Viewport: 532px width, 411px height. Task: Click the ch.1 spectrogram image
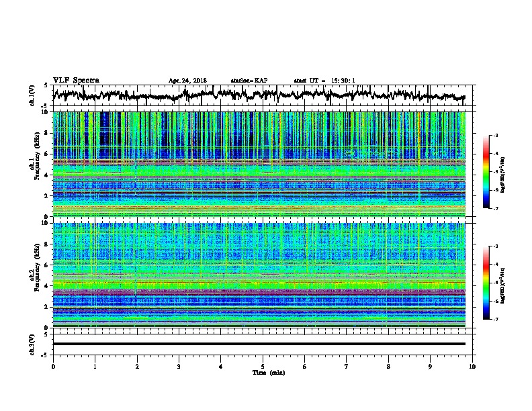tap(259, 164)
